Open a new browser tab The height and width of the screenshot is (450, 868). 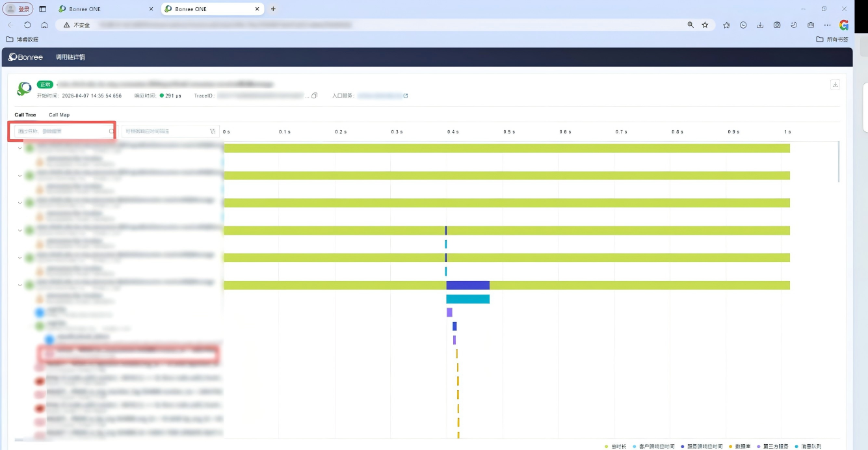[273, 9]
